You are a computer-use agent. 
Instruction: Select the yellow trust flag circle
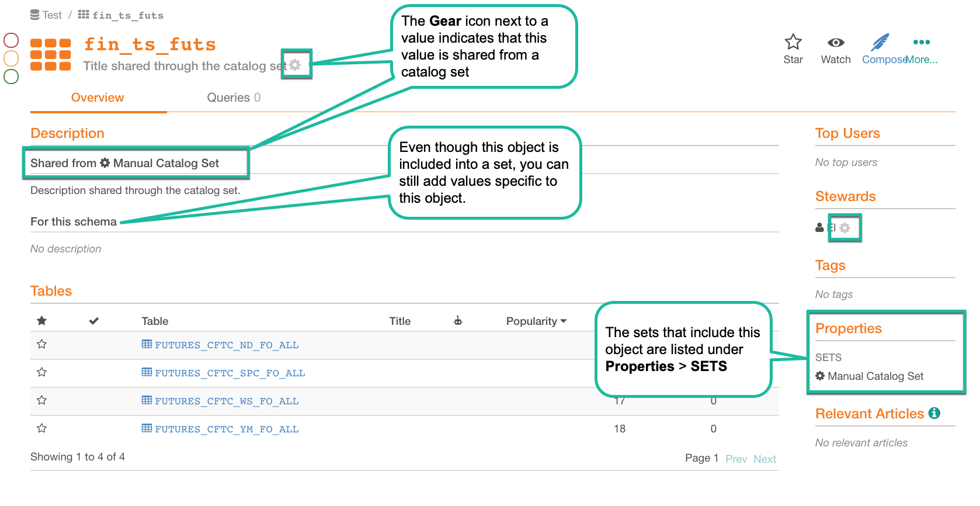[11, 58]
